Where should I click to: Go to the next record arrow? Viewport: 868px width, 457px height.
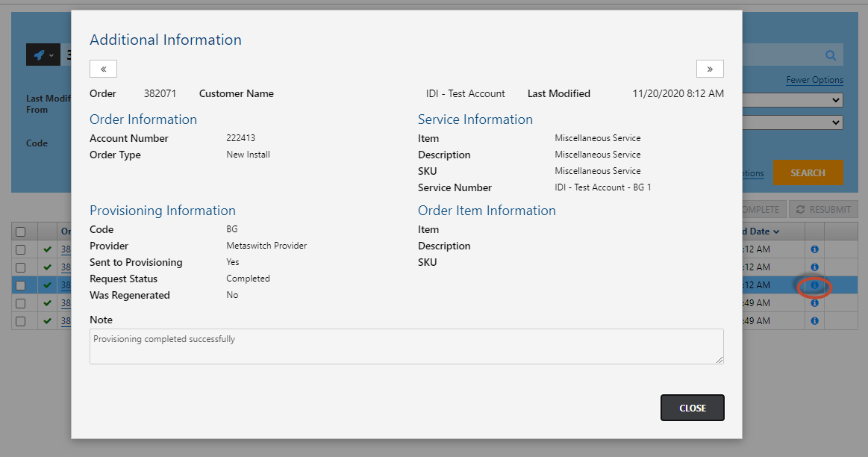pos(710,69)
